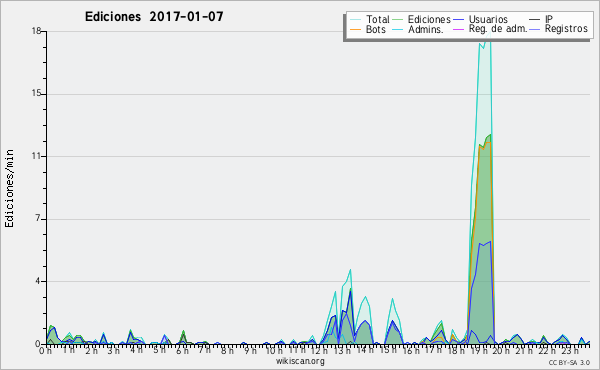Viewport: 600px width, 370px height.
Task: Click the Ediciones/min y-axis label
Action: pyautogui.click(x=9, y=188)
